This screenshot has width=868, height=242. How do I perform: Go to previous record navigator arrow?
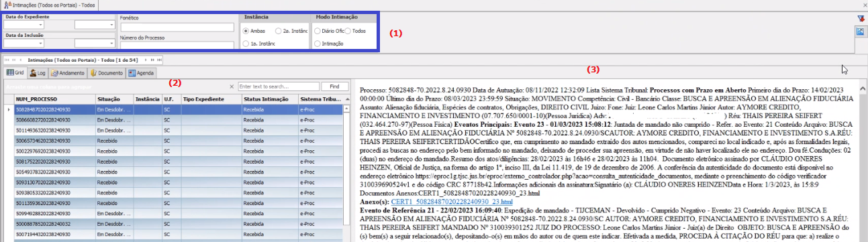point(20,59)
